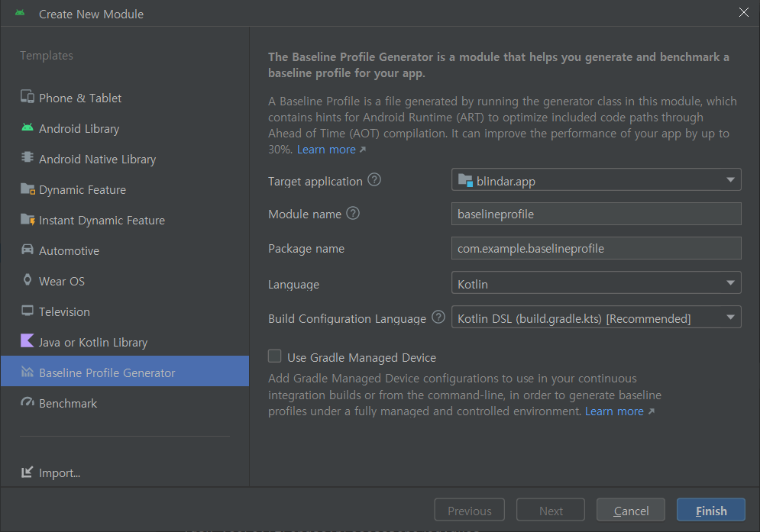Click the Package name input field
Screen dimensions: 760x532
pyautogui.click(x=596, y=249)
